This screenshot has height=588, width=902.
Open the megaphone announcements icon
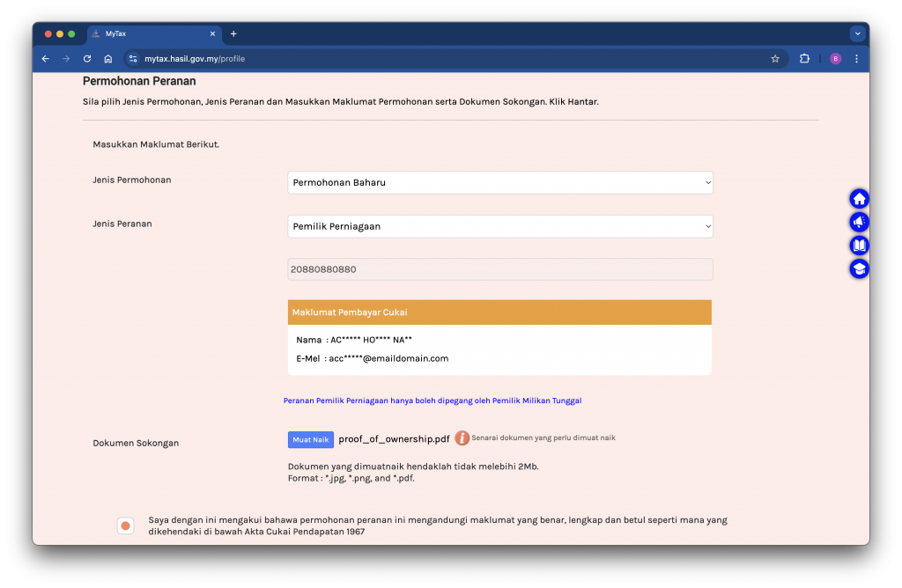click(859, 222)
